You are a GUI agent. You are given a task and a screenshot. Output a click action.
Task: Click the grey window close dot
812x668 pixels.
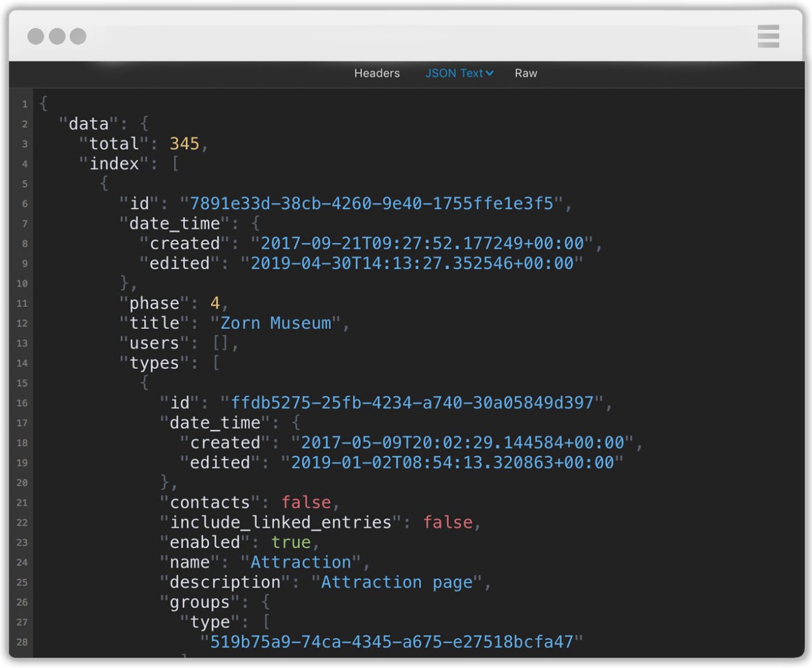36,36
